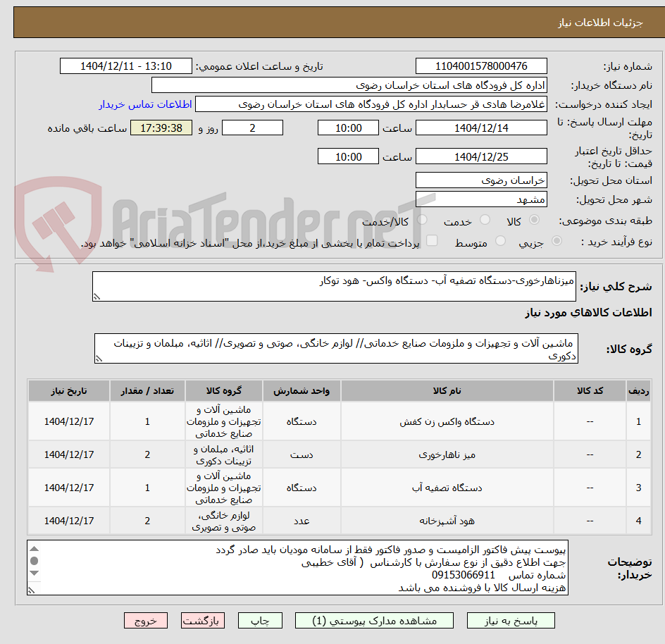Click the phone number 09153066911
The width and height of the screenshot is (665, 644).
pyautogui.click(x=463, y=575)
